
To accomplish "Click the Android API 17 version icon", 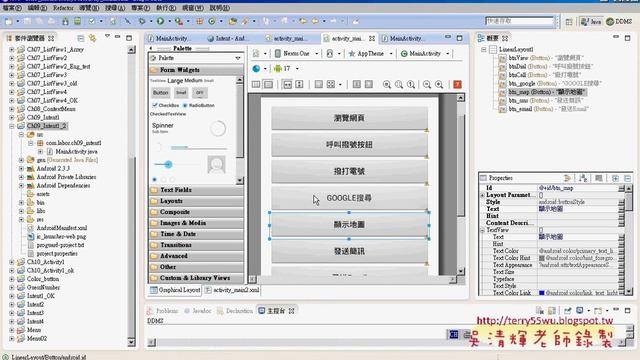I will 278,69.
